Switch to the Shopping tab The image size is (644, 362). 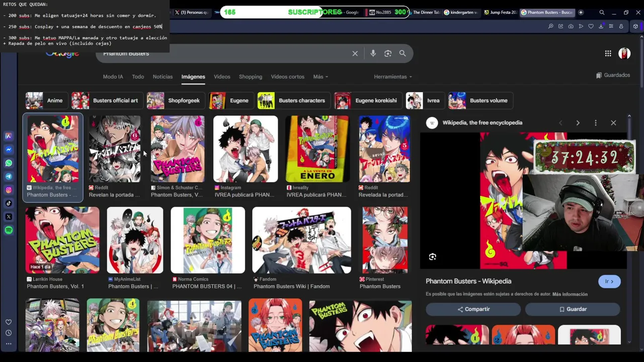tap(251, 77)
